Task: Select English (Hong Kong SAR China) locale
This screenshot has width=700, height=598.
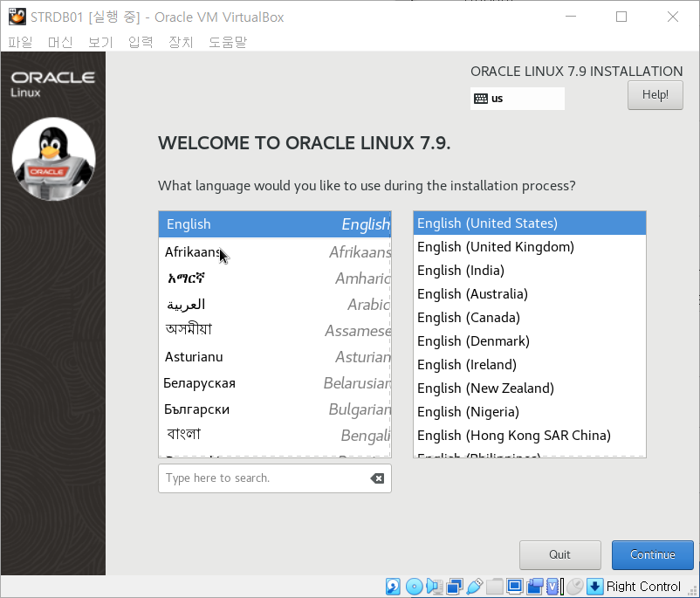Action: (x=530, y=436)
